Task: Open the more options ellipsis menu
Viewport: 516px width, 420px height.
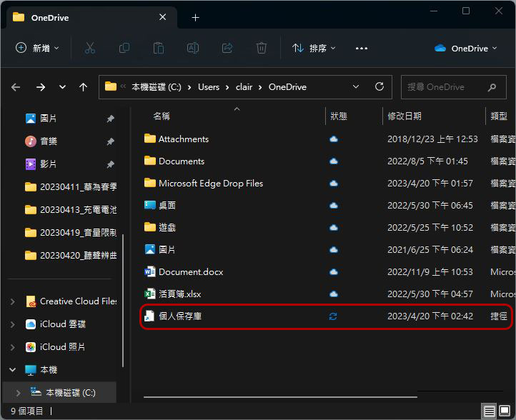Action: tap(362, 49)
